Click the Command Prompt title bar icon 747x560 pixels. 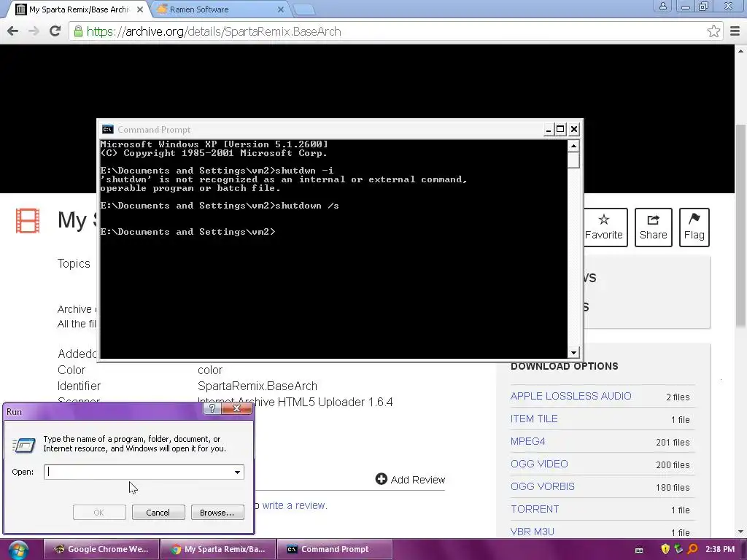(x=108, y=129)
